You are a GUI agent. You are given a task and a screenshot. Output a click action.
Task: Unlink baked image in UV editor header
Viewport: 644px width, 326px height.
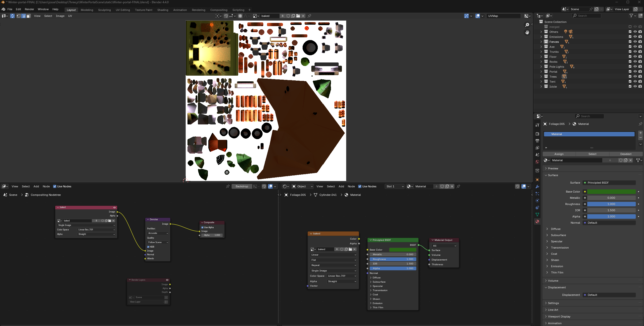[x=303, y=16]
